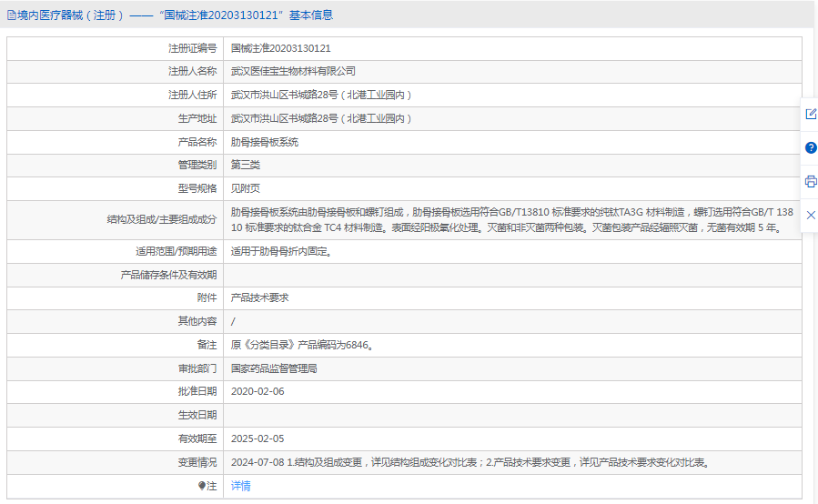The image size is (818, 504).
Task: Open the help question mark icon
Action: coord(811,147)
